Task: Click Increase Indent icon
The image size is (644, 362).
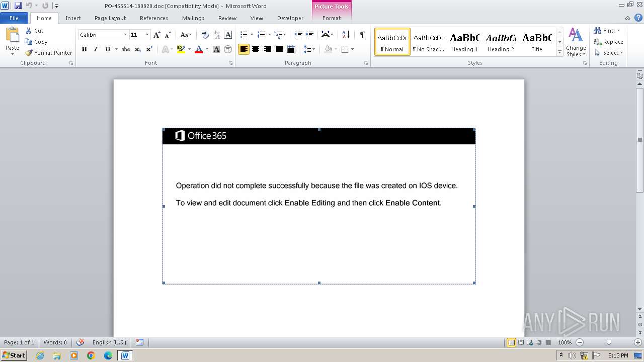Action: [310, 35]
